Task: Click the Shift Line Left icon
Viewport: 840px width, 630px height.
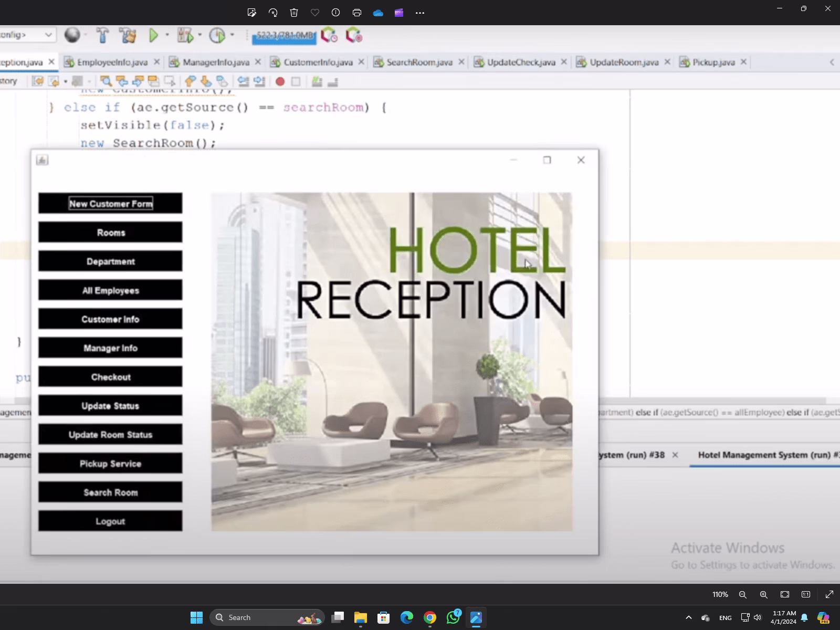Action: tap(243, 81)
